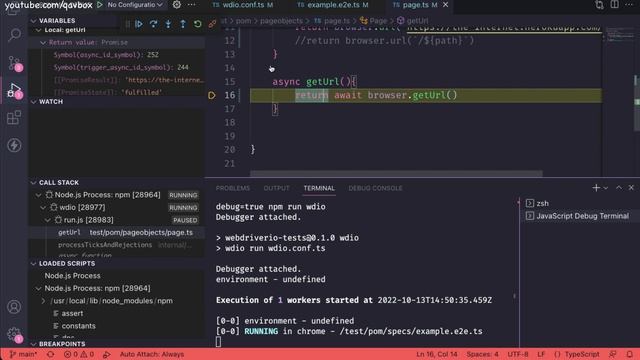Restart the debug session
The image size is (640, 360).
(x=198, y=24)
